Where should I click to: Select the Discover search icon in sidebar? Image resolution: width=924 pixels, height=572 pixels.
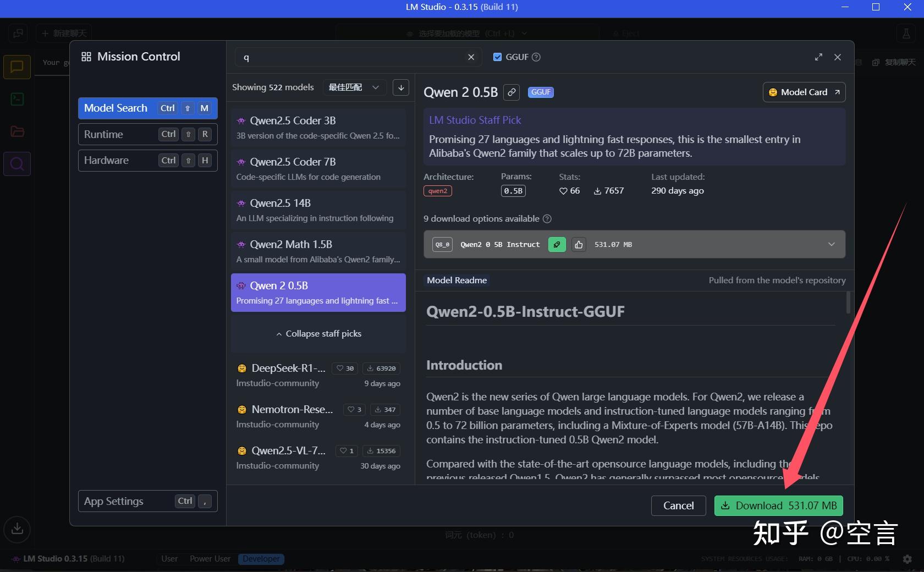pyautogui.click(x=16, y=163)
